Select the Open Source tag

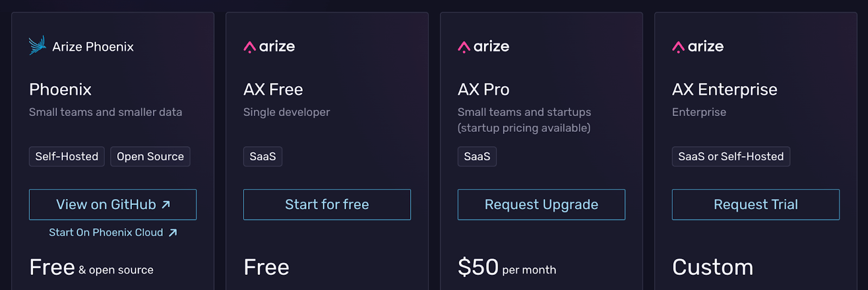click(150, 157)
